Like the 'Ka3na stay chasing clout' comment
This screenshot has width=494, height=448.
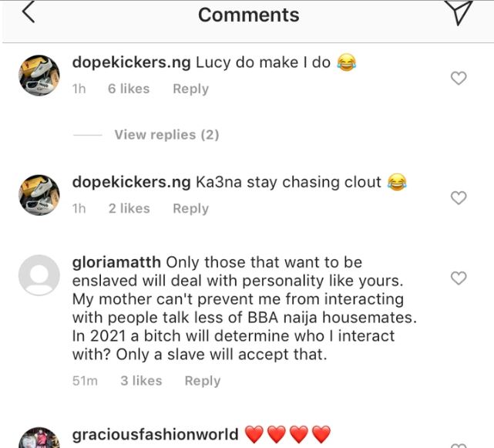(459, 198)
